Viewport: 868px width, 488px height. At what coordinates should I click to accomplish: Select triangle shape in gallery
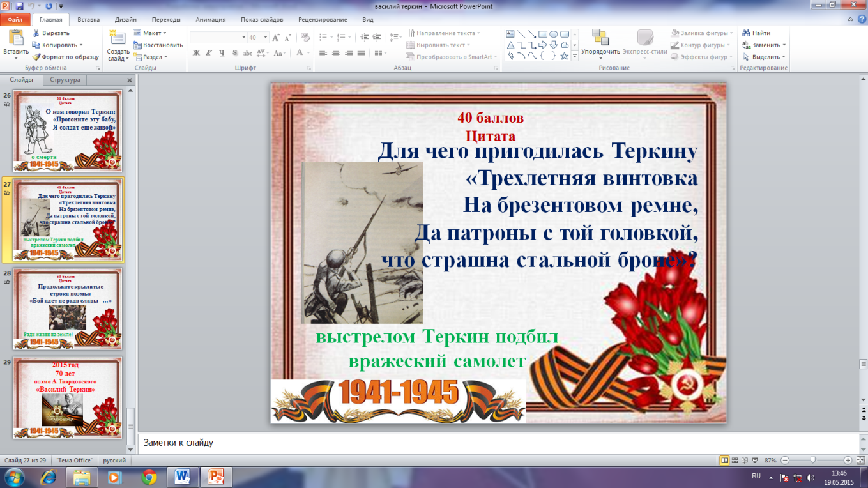511,45
